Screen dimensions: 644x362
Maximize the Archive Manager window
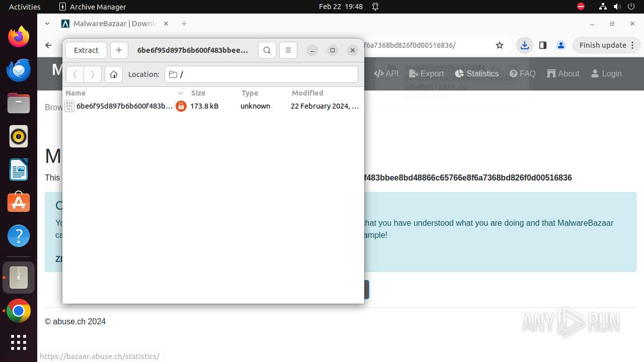pyautogui.click(x=333, y=50)
